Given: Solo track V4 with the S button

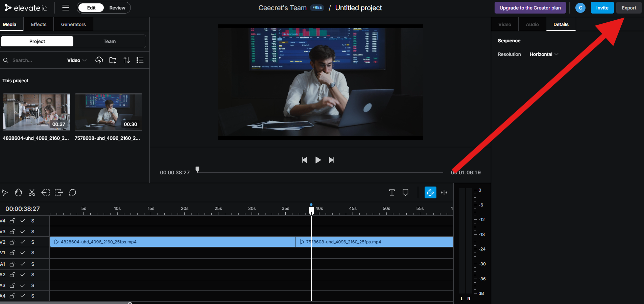Looking at the screenshot, I should (33, 221).
